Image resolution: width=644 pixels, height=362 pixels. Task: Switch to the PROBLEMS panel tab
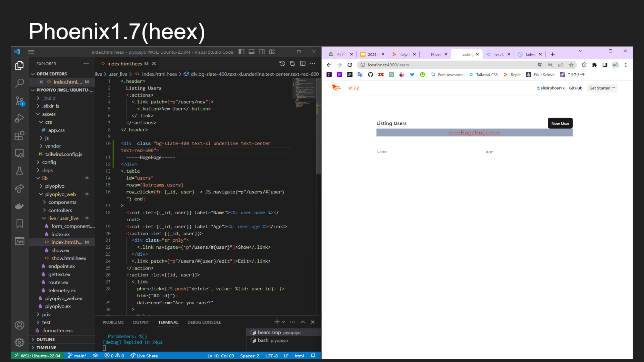113,322
